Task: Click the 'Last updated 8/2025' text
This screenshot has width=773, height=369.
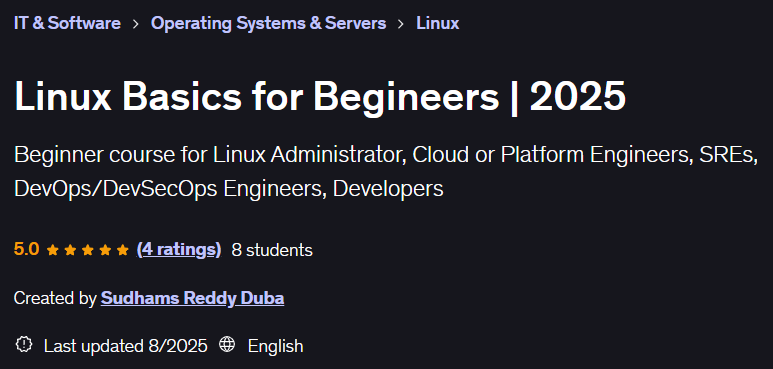Action: pos(126,345)
